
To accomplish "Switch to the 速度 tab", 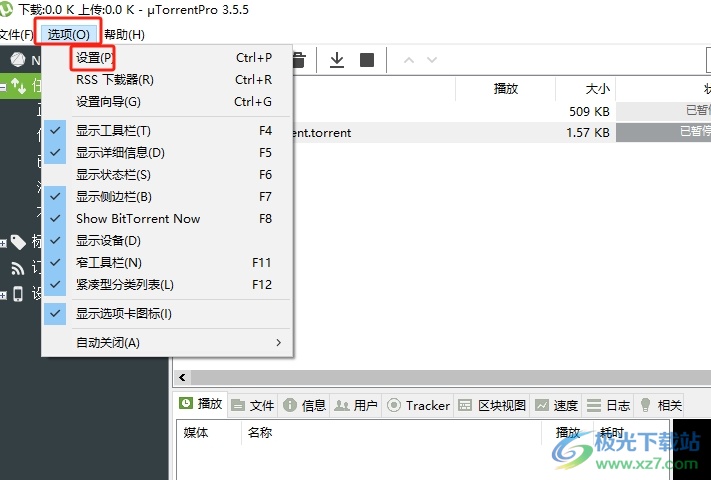I will (x=556, y=405).
